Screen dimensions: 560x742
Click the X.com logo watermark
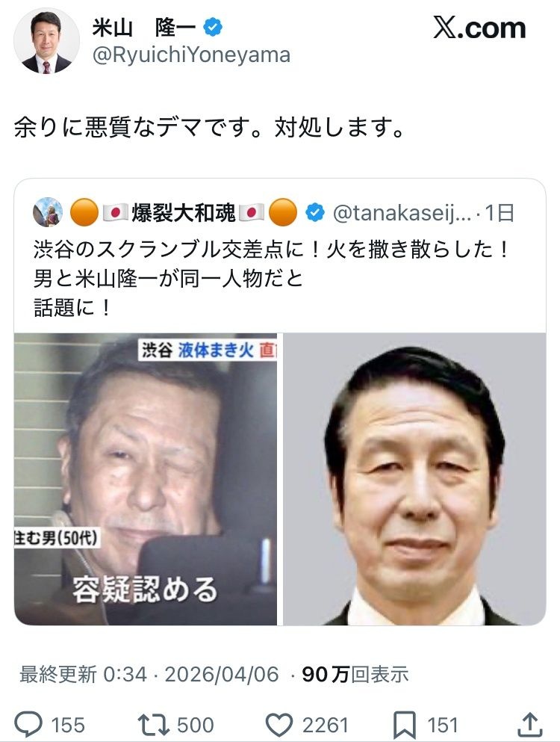click(x=479, y=28)
